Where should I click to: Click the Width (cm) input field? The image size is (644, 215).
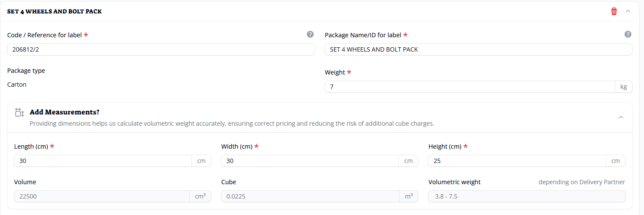pos(310,161)
